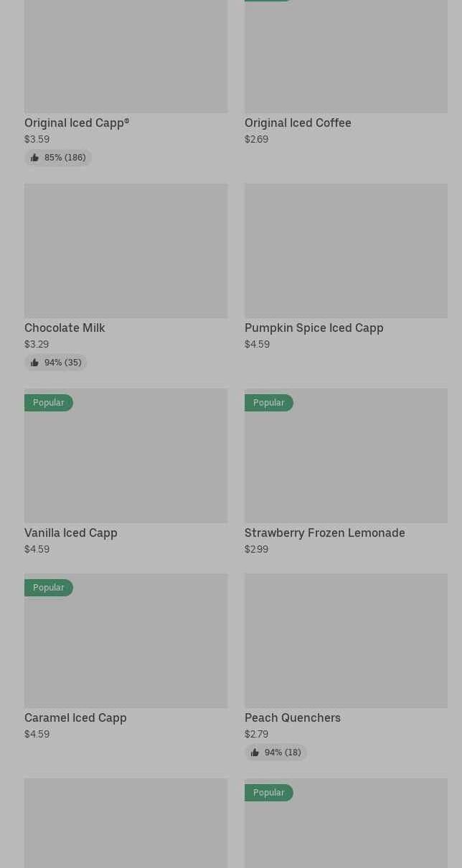Select the Vanilla Iced Capp name
462x868 pixels.
70,533
